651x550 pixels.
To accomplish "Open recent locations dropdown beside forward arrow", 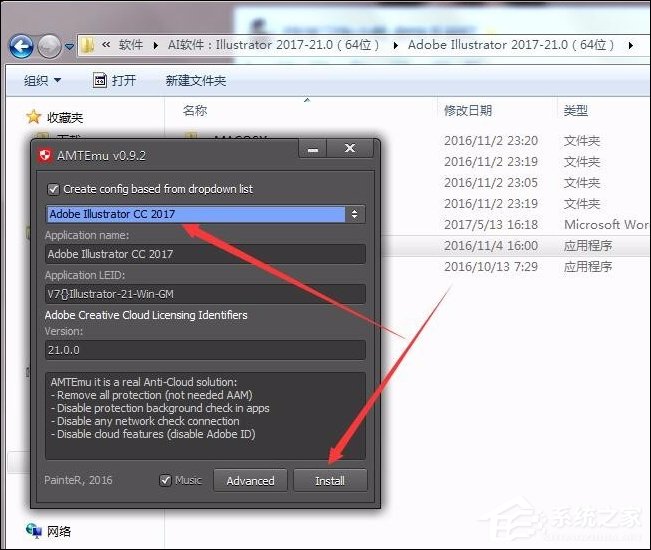I will tap(69, 47).
